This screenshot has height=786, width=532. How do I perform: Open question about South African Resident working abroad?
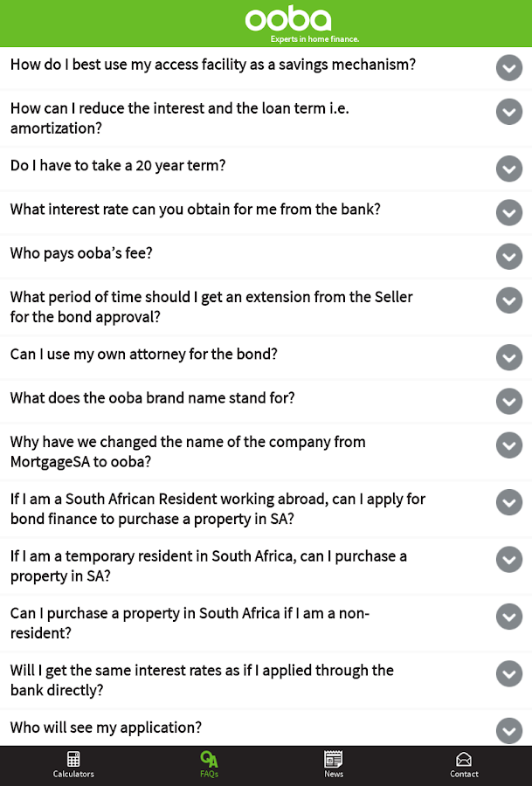(218, 509)
